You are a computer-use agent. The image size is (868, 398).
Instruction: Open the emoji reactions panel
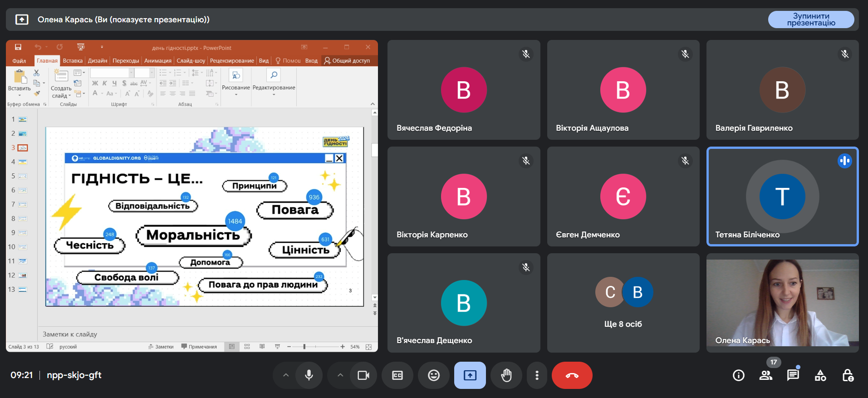[434, 375]
